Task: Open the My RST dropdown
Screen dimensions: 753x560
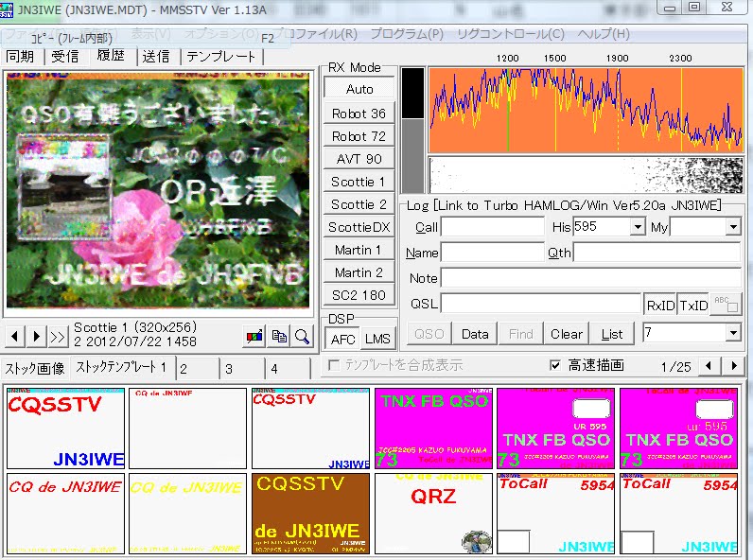Action: tap(733, 226)
